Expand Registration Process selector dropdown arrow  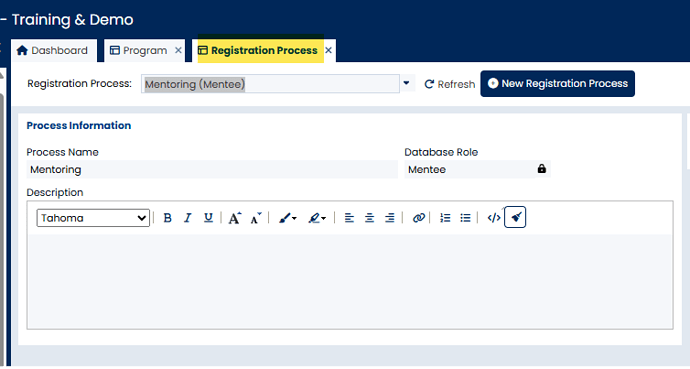(406, 83)
